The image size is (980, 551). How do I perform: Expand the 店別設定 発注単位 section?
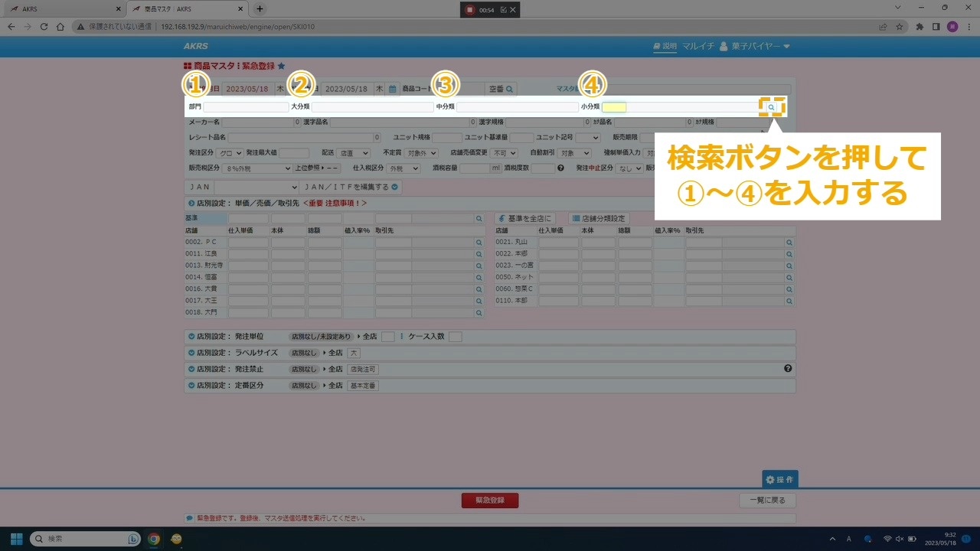point(191,337)
